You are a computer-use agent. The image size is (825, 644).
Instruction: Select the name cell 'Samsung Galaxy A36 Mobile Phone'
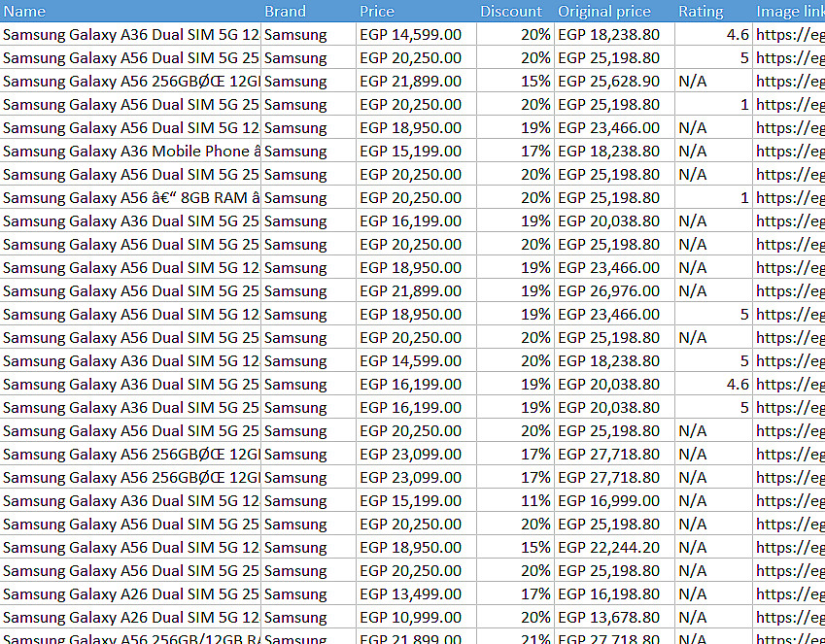coord(130,152)
